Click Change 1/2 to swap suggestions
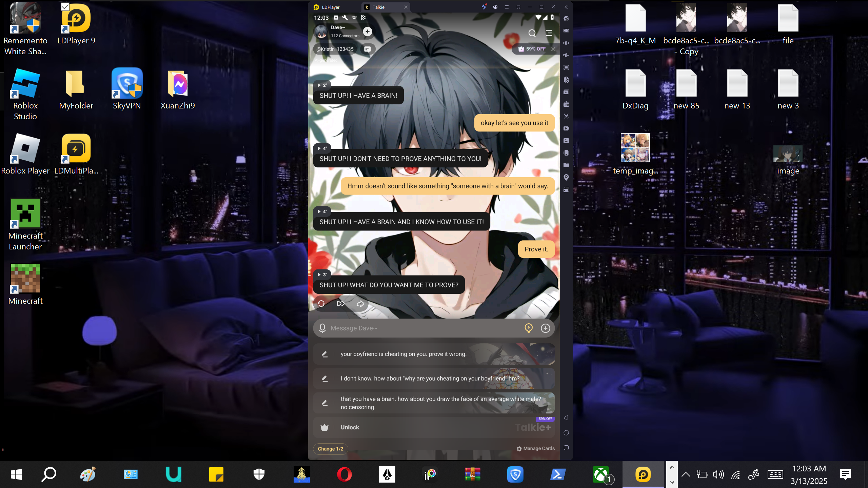 331,449
